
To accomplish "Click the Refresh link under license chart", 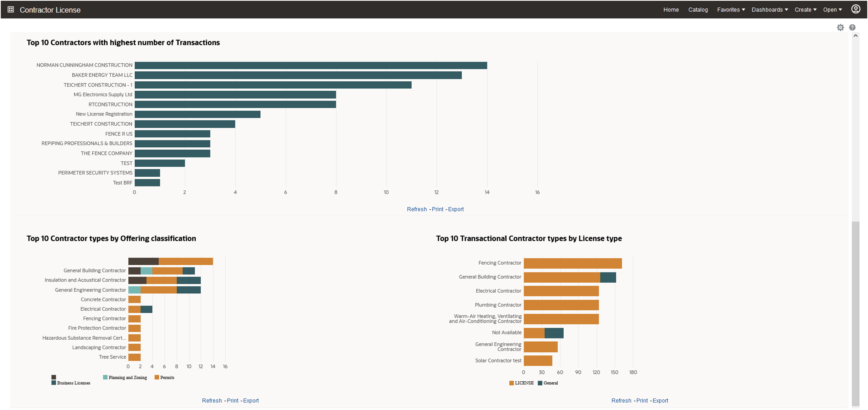I will point(621,400).
